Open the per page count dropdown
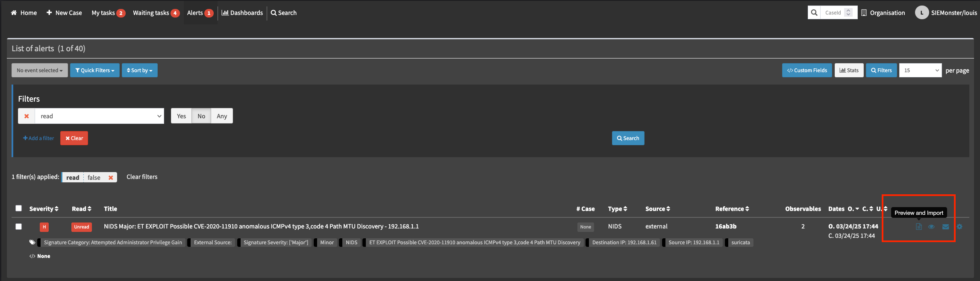Screen dimensions: 980x281 920,70
